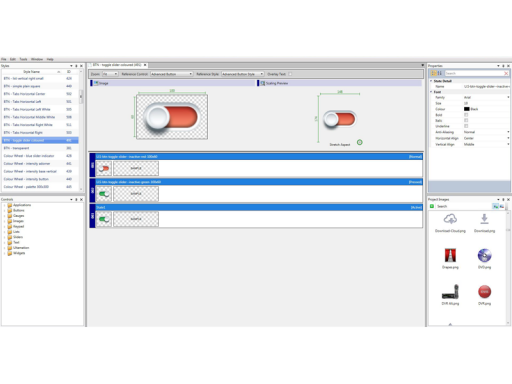512x384 pixels.
Task: Click the black font Colour swatch
Action: pyautogui.click(x=467, y=109)
